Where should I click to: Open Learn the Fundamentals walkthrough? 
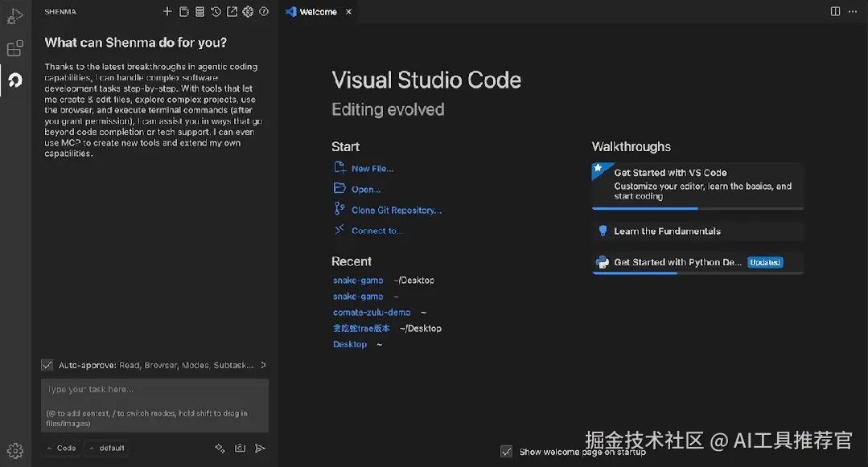coord(697,231)
